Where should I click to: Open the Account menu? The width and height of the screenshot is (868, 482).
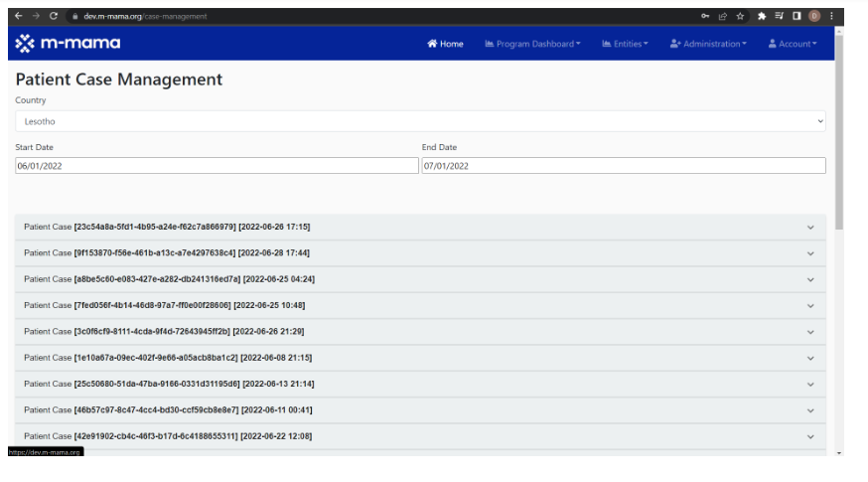coord(793,44)
